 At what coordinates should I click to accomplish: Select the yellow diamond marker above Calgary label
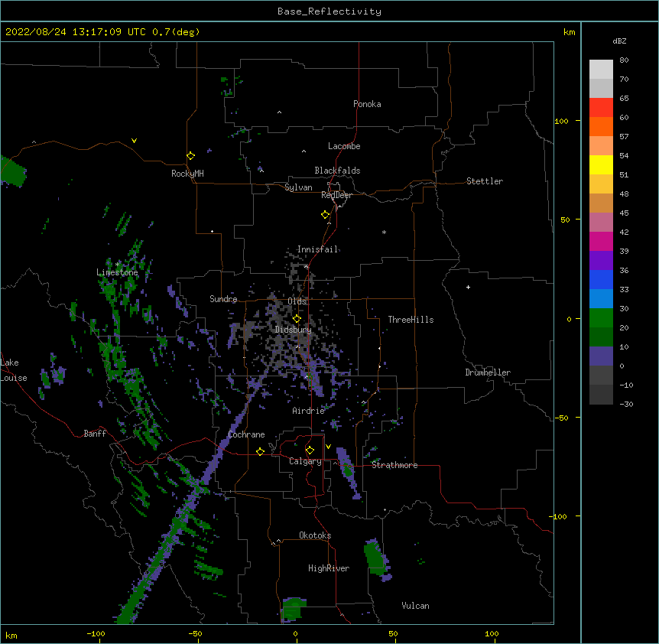310,450
